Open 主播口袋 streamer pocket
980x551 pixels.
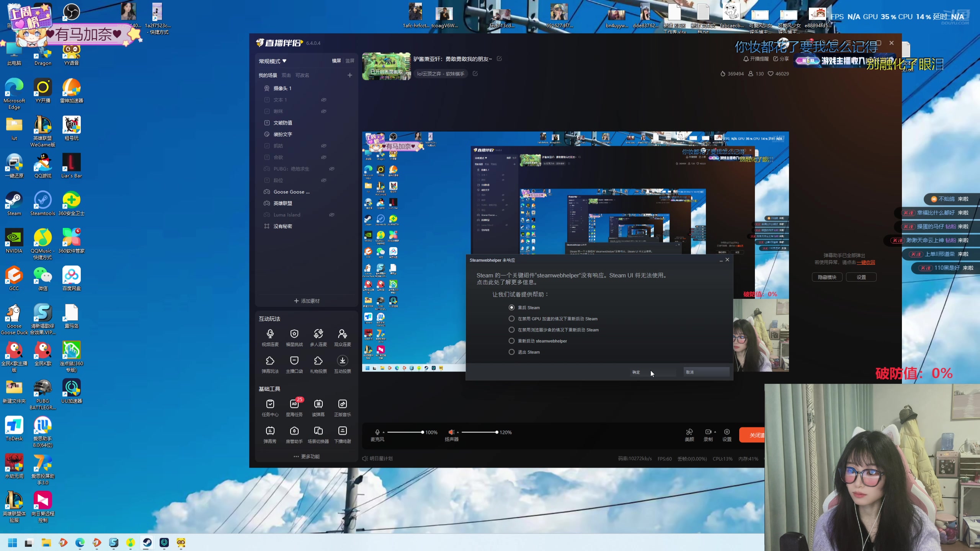click(x=294, y=364)
